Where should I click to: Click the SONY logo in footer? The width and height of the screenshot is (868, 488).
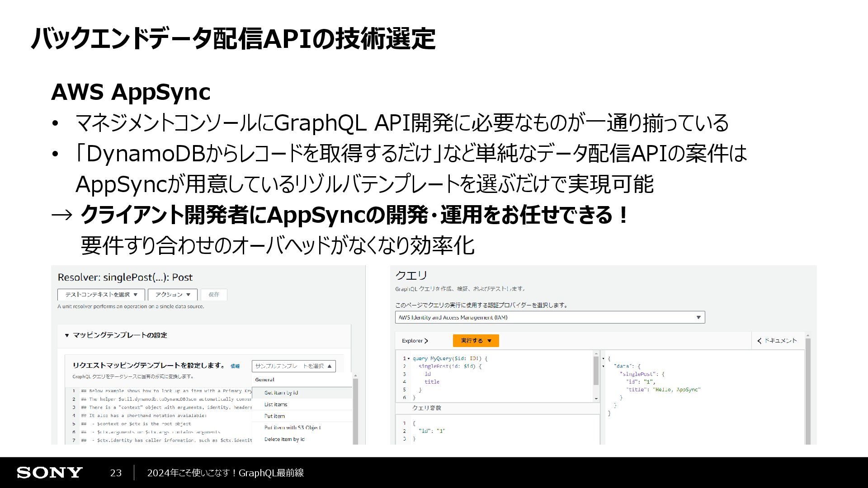(x=50, y=473)
